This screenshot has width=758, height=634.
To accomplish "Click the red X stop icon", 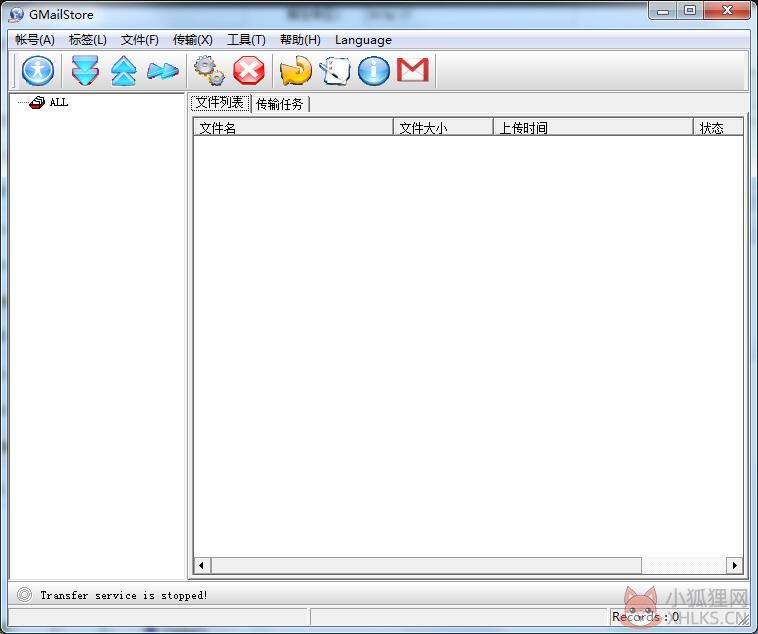I will 249,71.
